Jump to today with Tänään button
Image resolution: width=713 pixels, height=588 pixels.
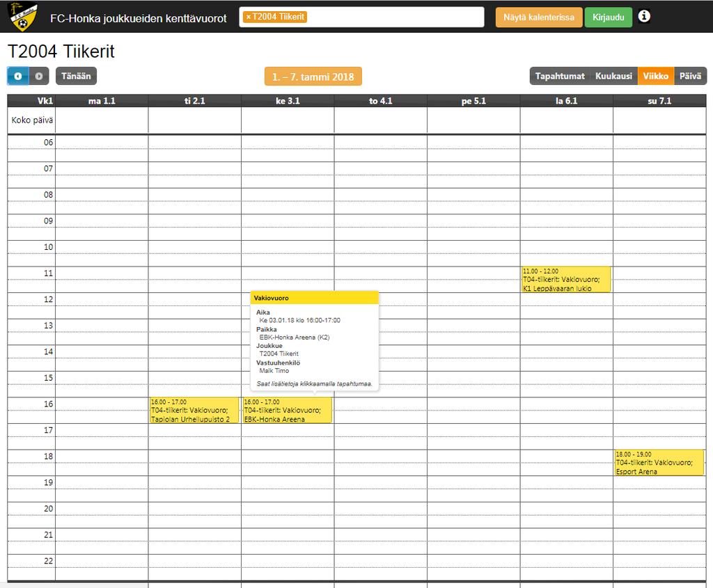(x=76, y=76)
